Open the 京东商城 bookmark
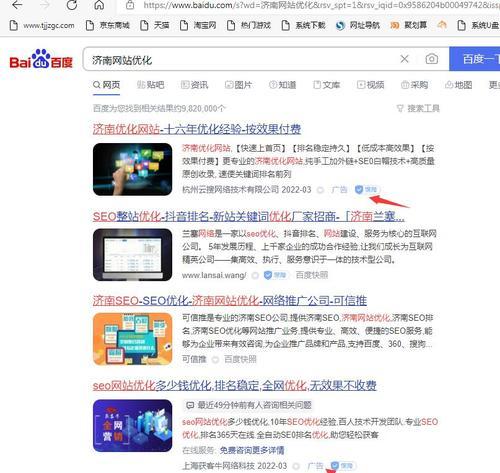This screenshot has height=473, width=500. pos(108,25)
